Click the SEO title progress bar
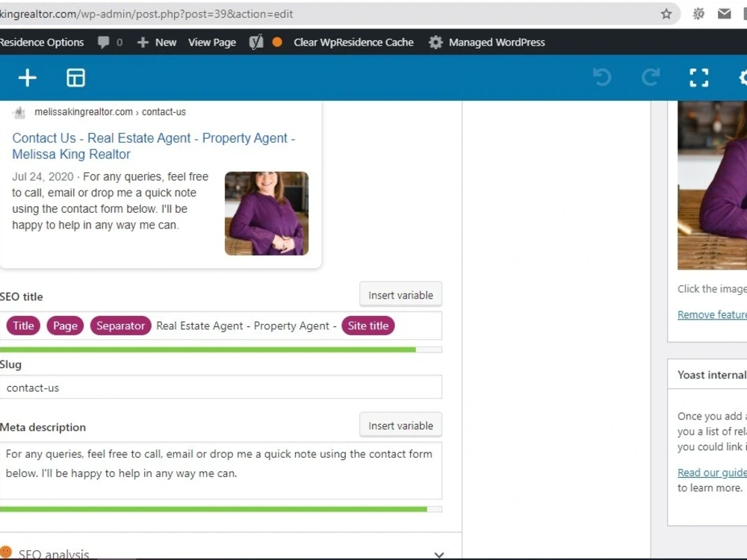This screenshot has height=560, width=747. (x=220, y=349)
